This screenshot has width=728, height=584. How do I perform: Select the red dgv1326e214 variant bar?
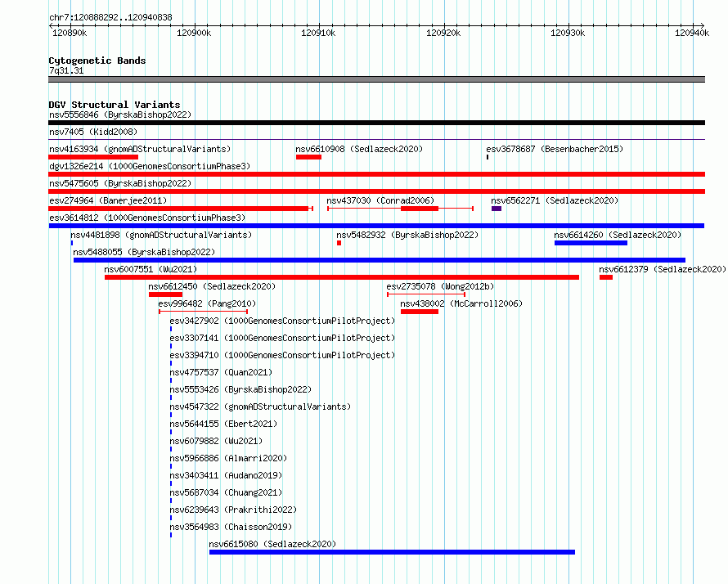(376, 174)
